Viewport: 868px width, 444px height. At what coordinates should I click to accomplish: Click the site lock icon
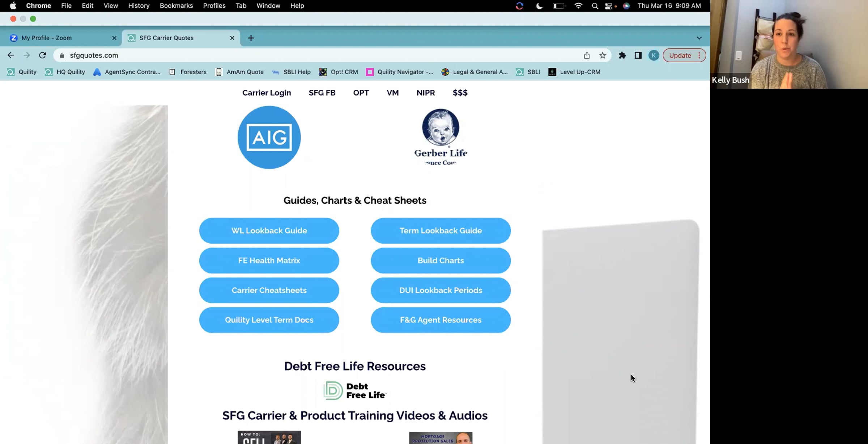pos(62,55)
